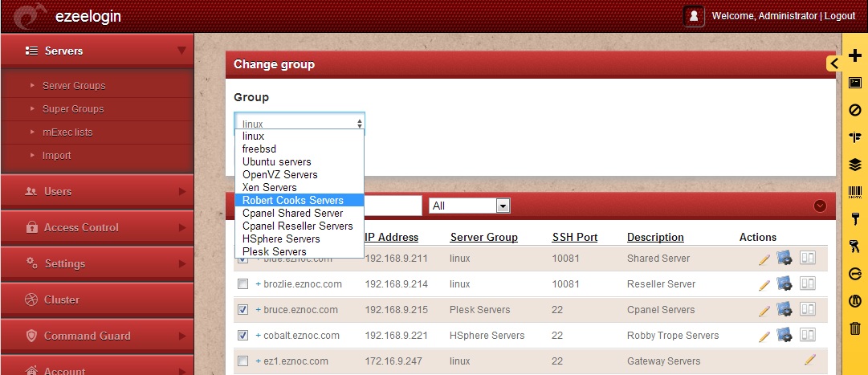Image resolution: width=868 pixels, height=375 pixels.
Task: Sort the table by IP Address
Action: click(391, 237)
